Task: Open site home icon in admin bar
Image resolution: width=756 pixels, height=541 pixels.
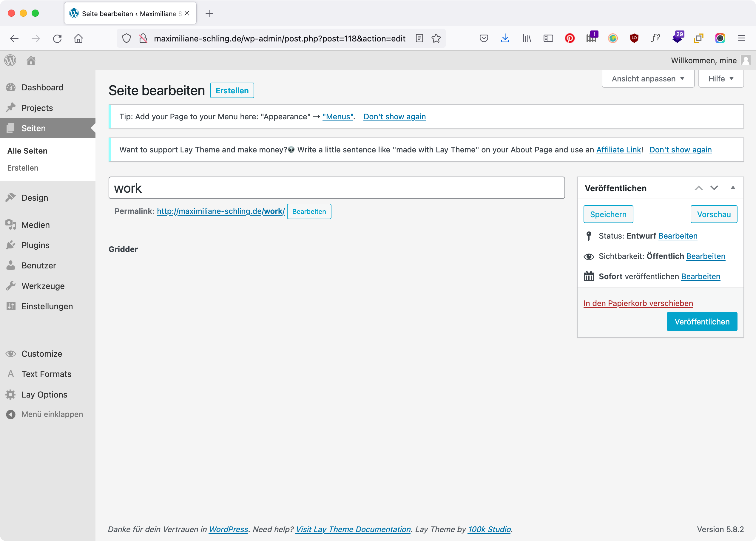Action: coord(31,60)
